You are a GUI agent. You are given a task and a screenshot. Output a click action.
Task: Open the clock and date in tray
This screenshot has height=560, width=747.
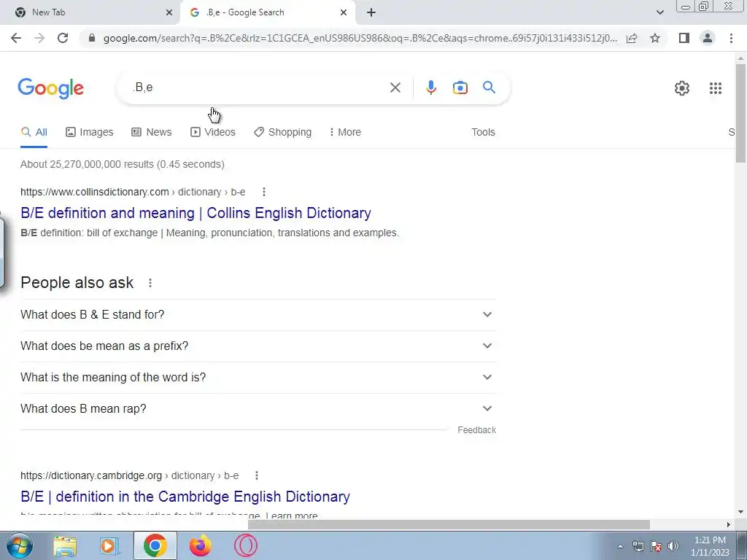pyautogui.click(x=711, y=546)
